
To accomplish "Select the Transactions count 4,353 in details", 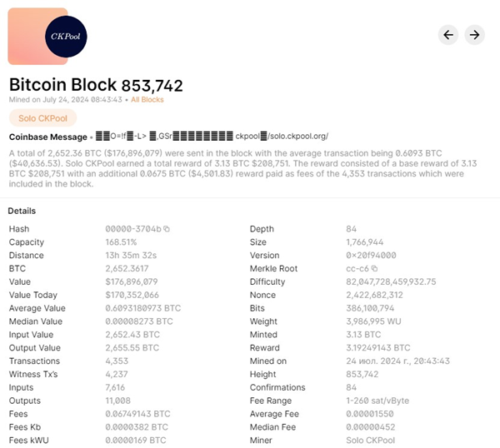I will click(x=117, y=361).
